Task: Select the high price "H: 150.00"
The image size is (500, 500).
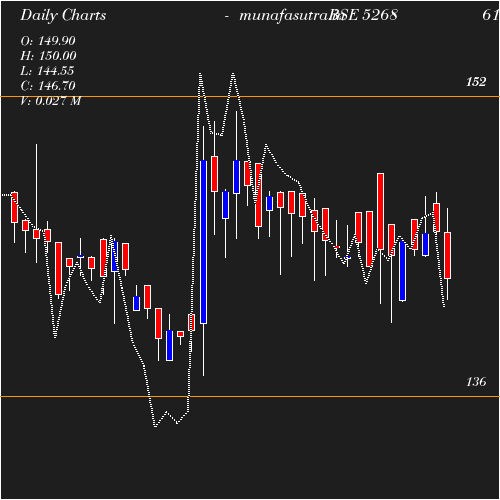Action: point(48,56)
